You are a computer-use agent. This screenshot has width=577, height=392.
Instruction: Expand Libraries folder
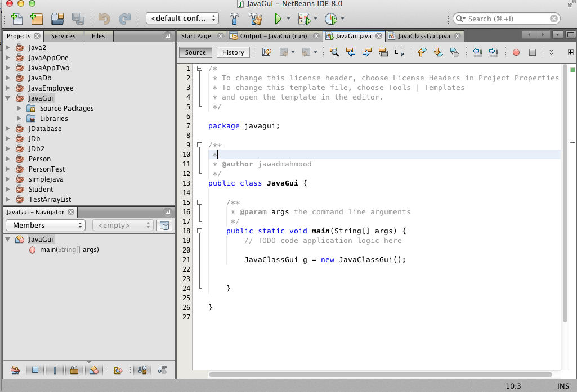[x=19, y=119]
